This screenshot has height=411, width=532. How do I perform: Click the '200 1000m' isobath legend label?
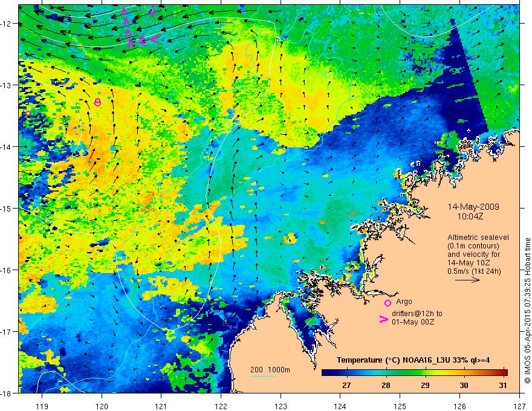point(270,370)
